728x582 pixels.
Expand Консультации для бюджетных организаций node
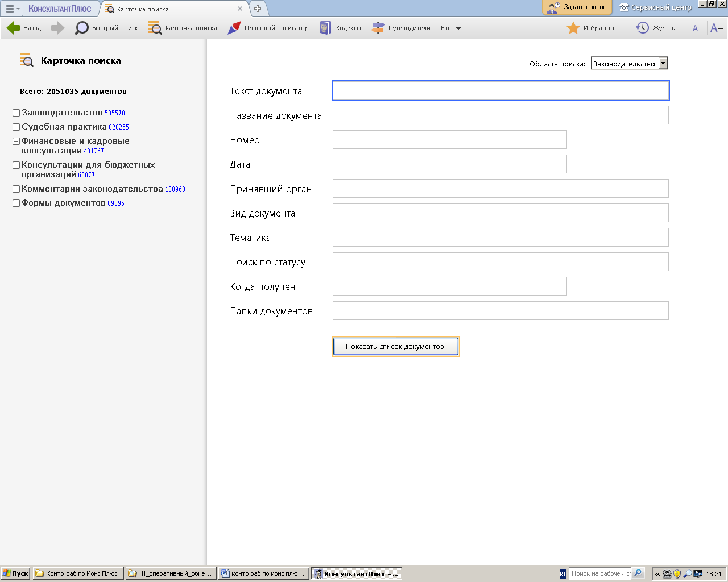pyautogui.click(x=16, y=165)
